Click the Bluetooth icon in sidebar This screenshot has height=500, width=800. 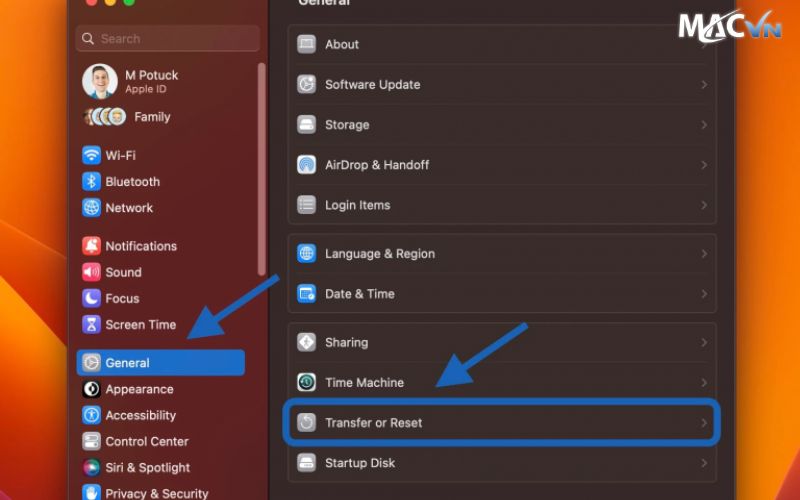pos(91,182)
